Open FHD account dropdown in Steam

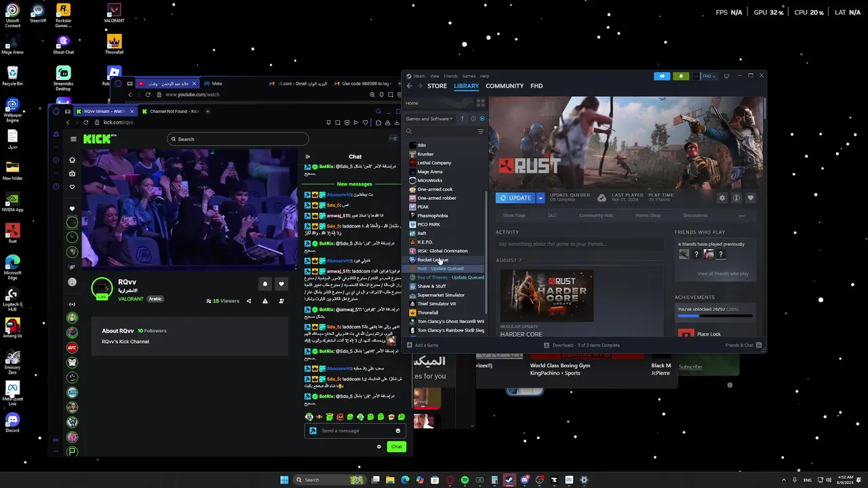pyautogui.click(x=706, y=76)
